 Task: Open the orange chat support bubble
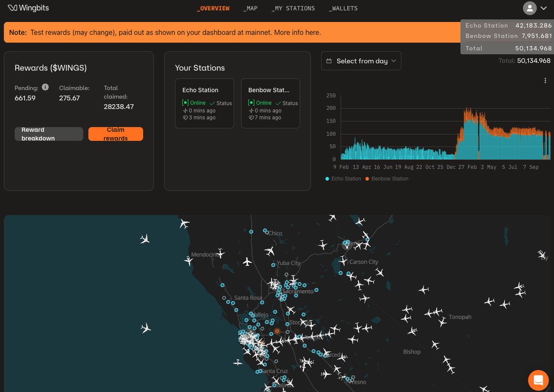pos(538,380)
